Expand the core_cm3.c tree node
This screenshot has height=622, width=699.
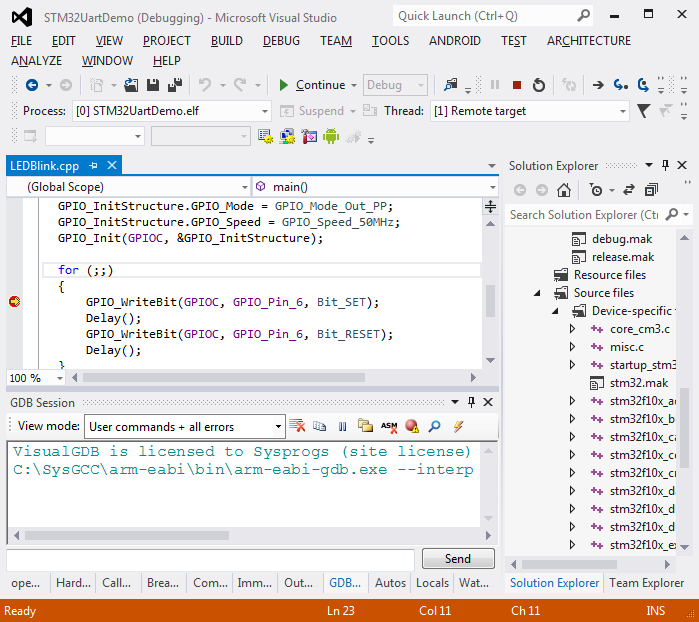pyautogui.click(x=573, y=329)
